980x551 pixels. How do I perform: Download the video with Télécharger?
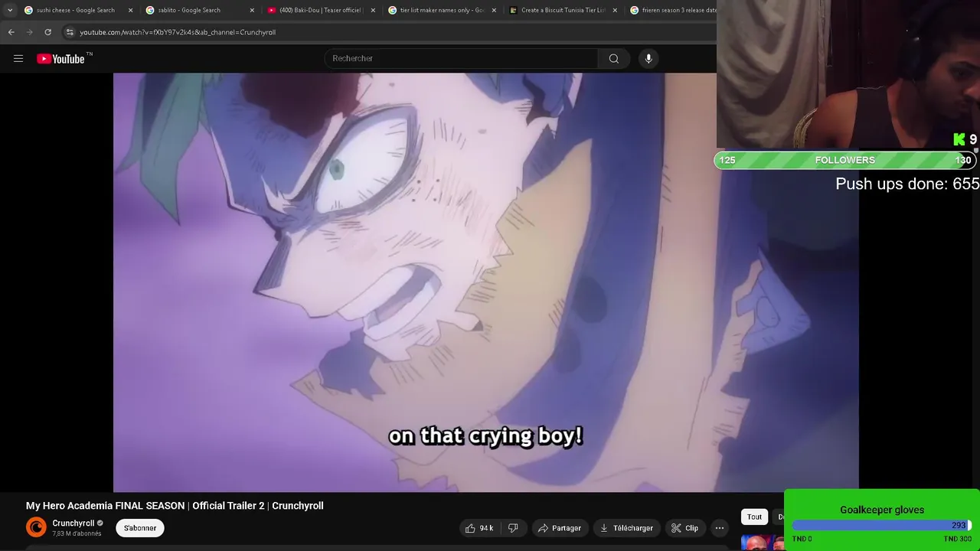(x=626, y=528)
